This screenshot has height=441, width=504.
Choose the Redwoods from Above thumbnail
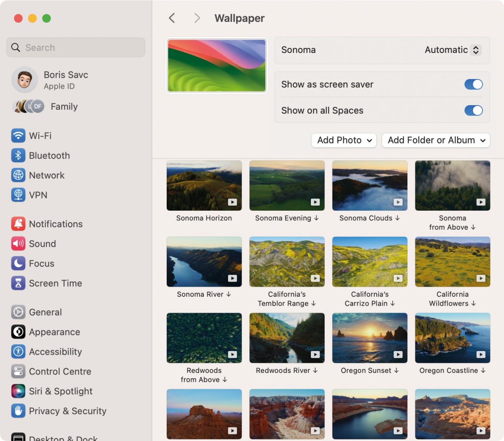tap(204, 338)
